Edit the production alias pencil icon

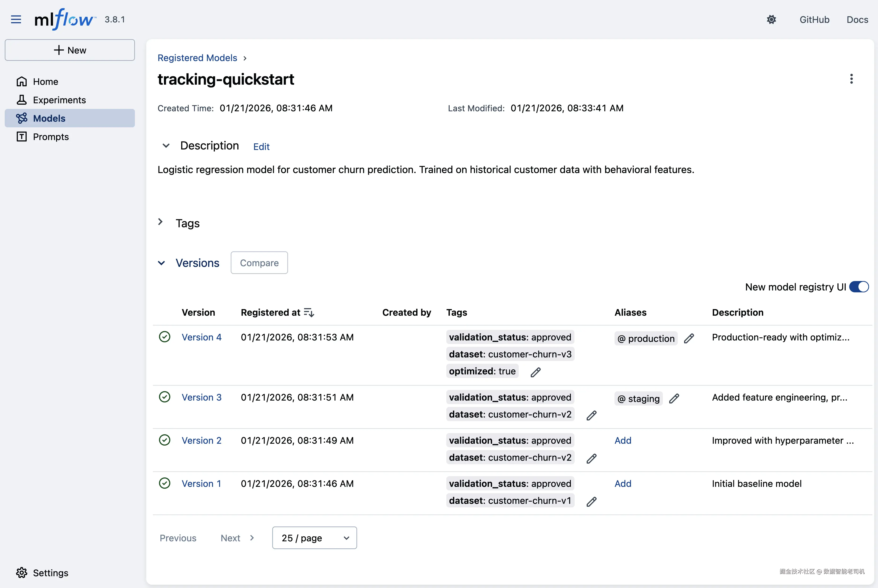click(x=689, y=339)
